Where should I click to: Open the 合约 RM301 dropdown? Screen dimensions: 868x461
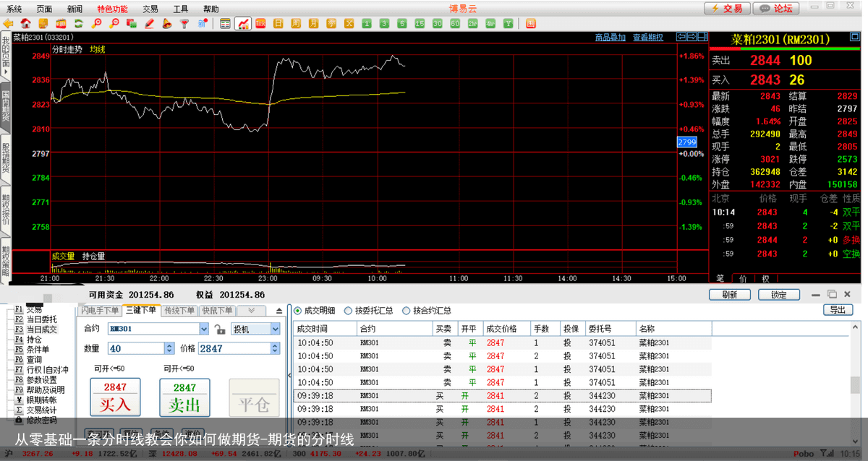tap(203, 329)
